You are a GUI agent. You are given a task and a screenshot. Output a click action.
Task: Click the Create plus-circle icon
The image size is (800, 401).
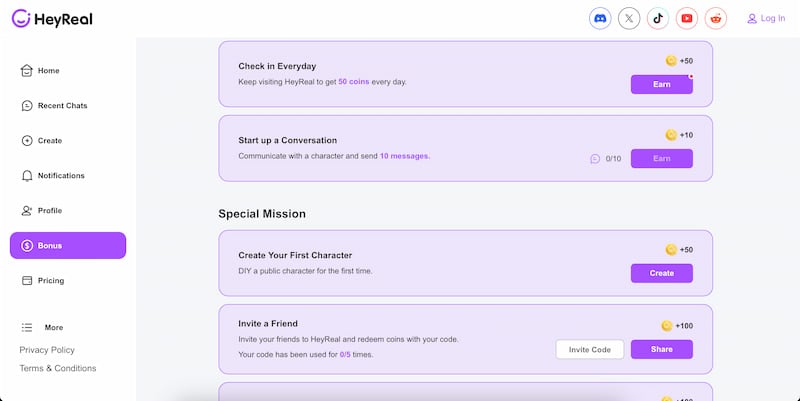(x=27, y=140)
